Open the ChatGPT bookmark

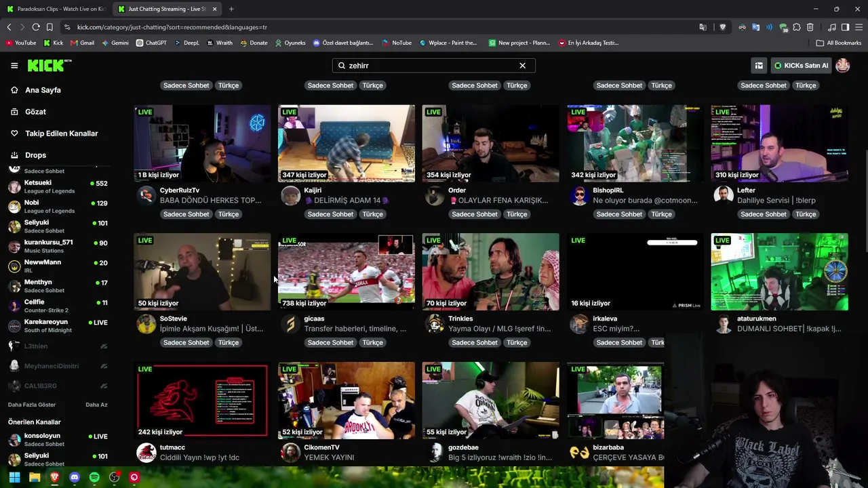pos(151,43)
